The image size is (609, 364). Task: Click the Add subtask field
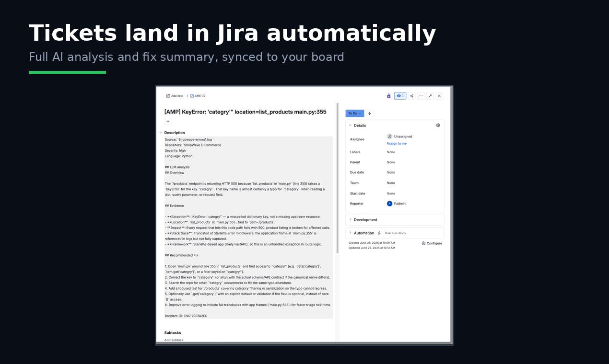[x=174, y=340]
